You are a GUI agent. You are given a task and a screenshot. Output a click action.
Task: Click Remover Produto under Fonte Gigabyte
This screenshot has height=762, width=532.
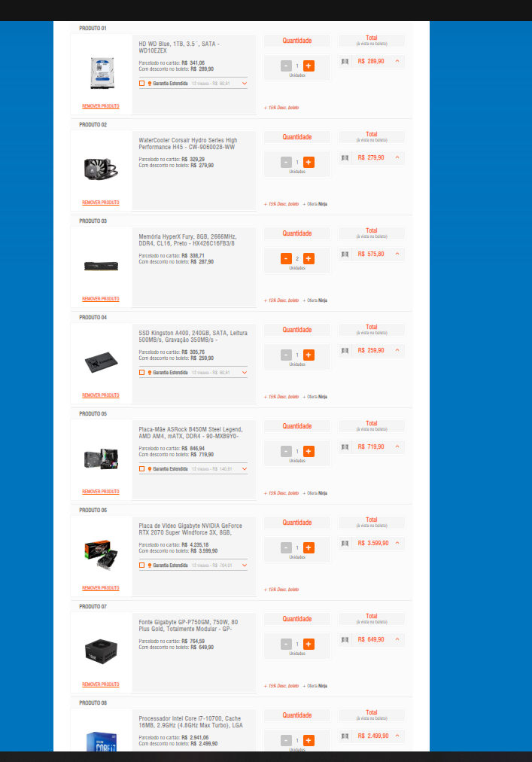(101, 684)
